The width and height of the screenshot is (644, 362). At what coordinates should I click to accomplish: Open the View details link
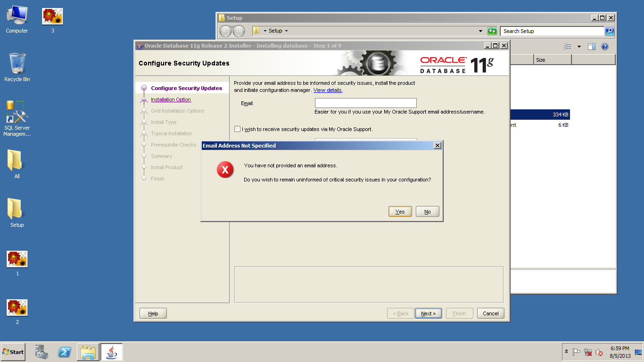(x=328, y=90)
